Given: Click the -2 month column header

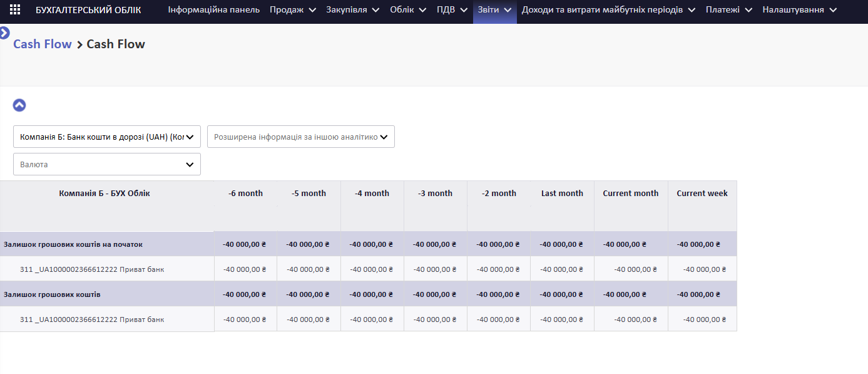Looking at the screenshot, I should (499, 194).
